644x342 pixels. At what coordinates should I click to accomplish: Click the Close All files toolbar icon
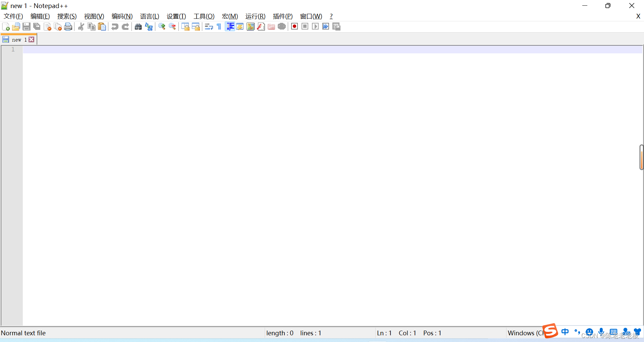pos(58,27)
